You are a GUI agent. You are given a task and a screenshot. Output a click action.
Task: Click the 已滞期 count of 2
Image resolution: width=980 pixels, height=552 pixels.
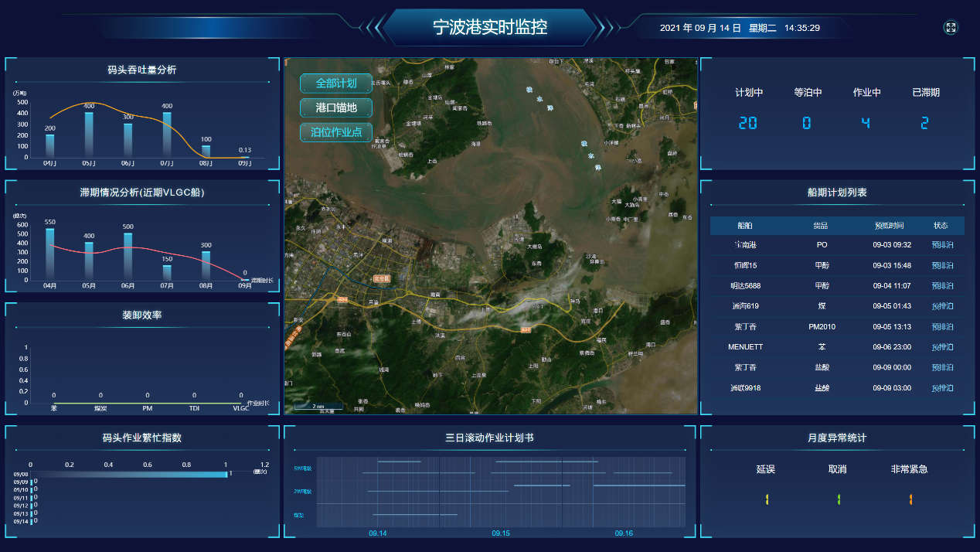925,123
